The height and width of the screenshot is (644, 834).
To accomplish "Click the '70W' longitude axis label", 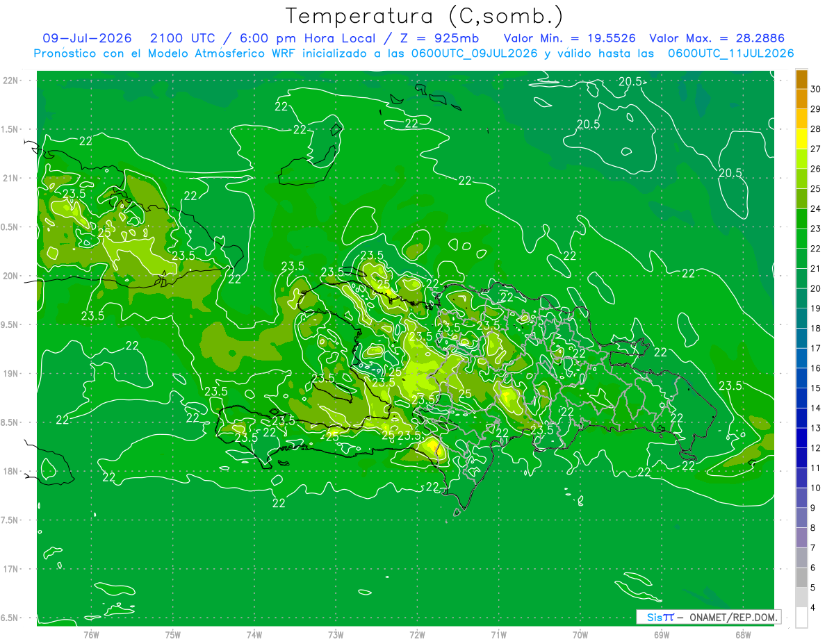I will 580,635.
